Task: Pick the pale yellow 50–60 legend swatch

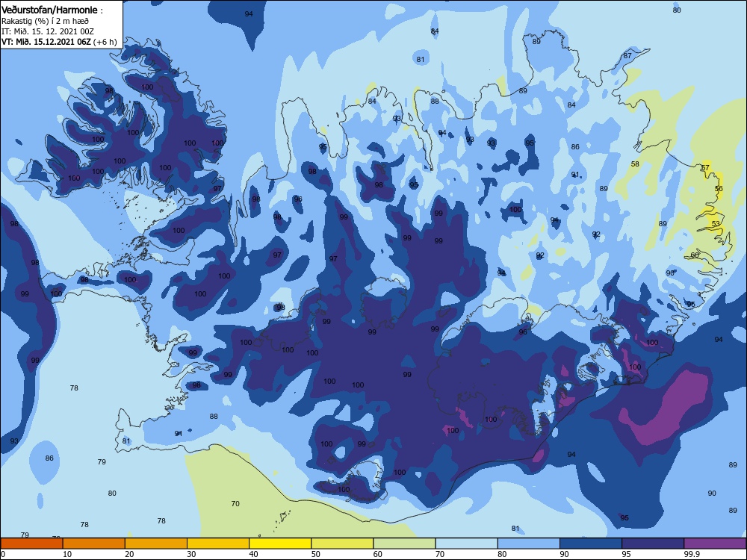Action: pos(343,544)
